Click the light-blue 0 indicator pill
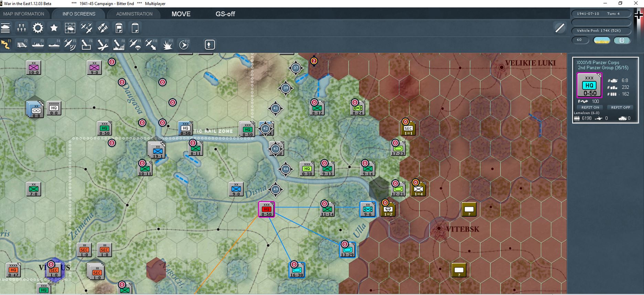644x295 pixels. click(x=622, y=40)
